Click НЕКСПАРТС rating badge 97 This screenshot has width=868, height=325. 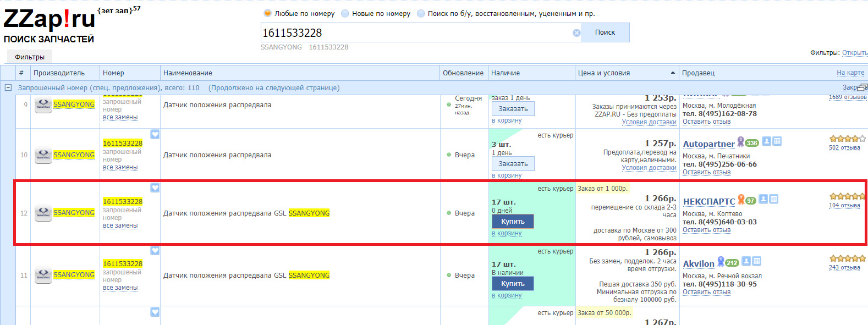coord(751,201)
